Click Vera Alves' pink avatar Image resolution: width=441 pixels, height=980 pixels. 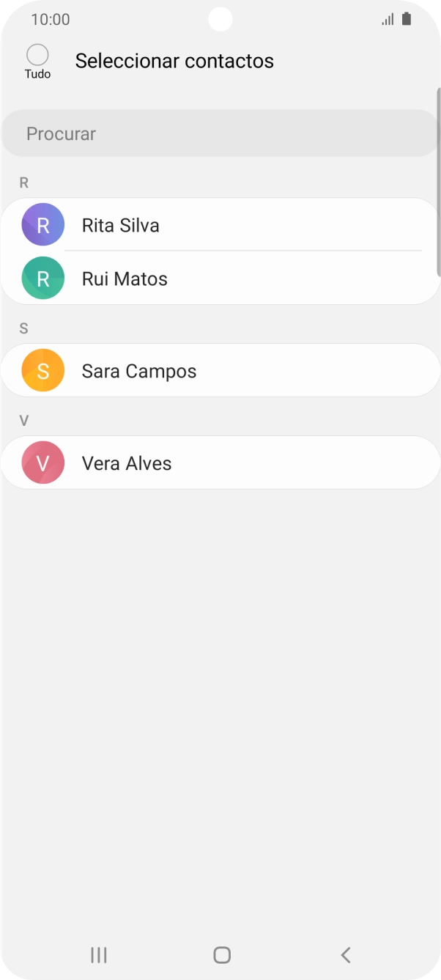[42, 463]
